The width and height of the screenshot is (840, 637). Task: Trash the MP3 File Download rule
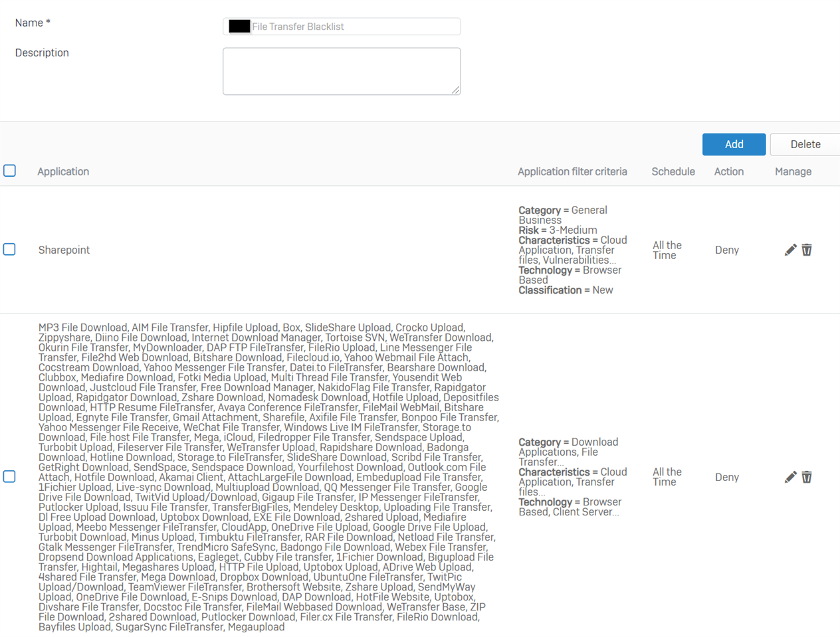[x=807, y=477]
